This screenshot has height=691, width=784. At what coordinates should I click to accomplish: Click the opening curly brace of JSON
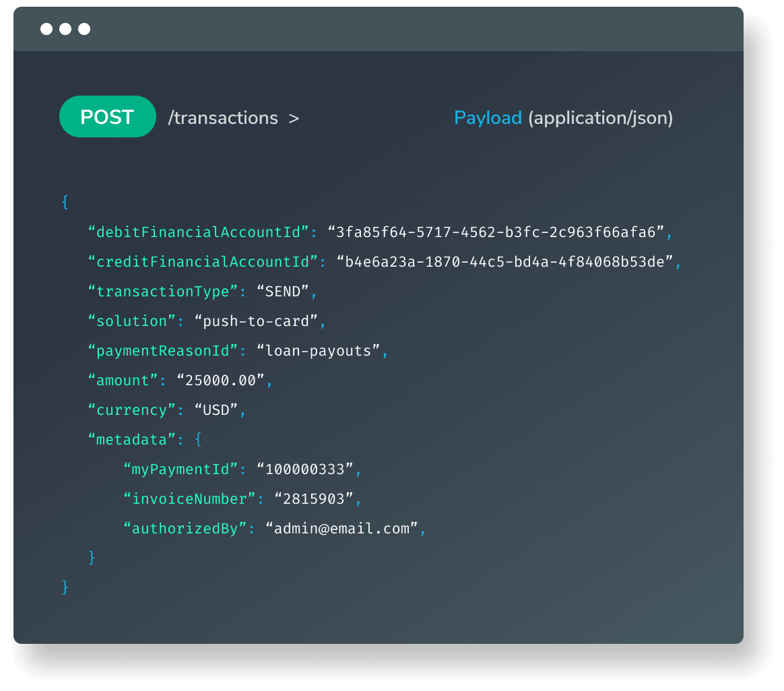point(65,202)
